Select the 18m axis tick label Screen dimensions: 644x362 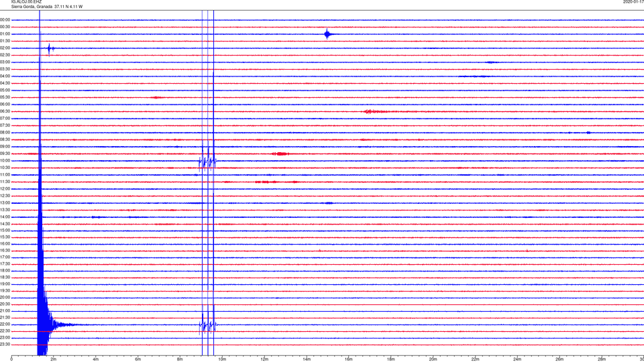[x=391, y=359]
